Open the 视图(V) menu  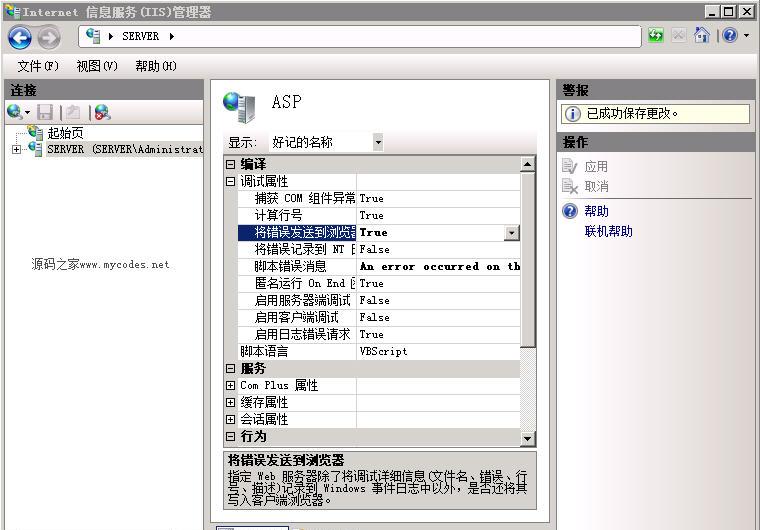click(97, 66)
